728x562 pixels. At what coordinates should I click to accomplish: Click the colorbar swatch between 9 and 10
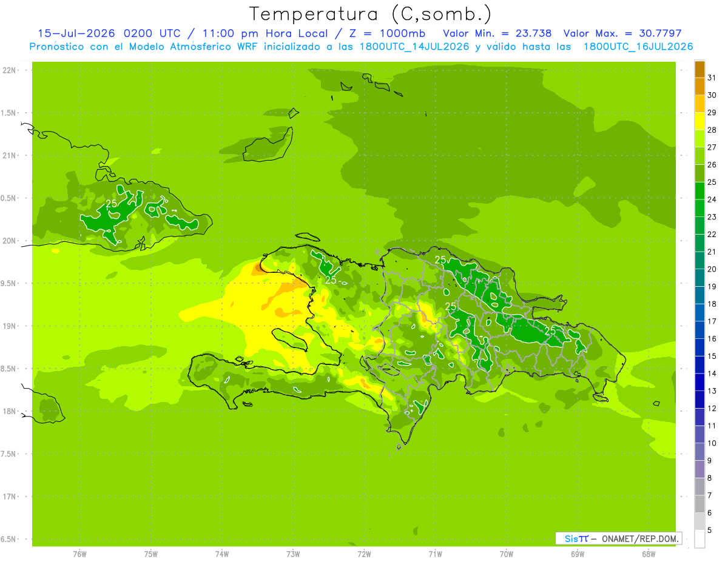pyautogui.click(x=699, y=452)
